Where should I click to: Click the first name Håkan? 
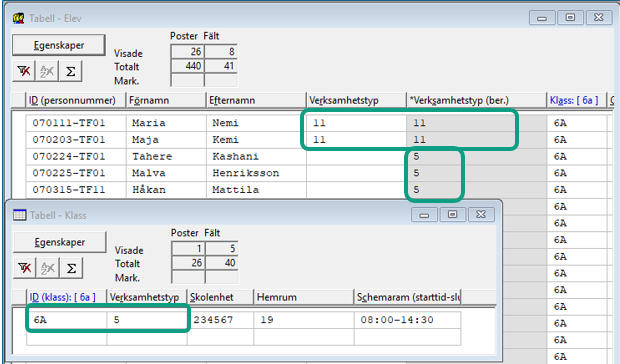click(x=149, y=190)
